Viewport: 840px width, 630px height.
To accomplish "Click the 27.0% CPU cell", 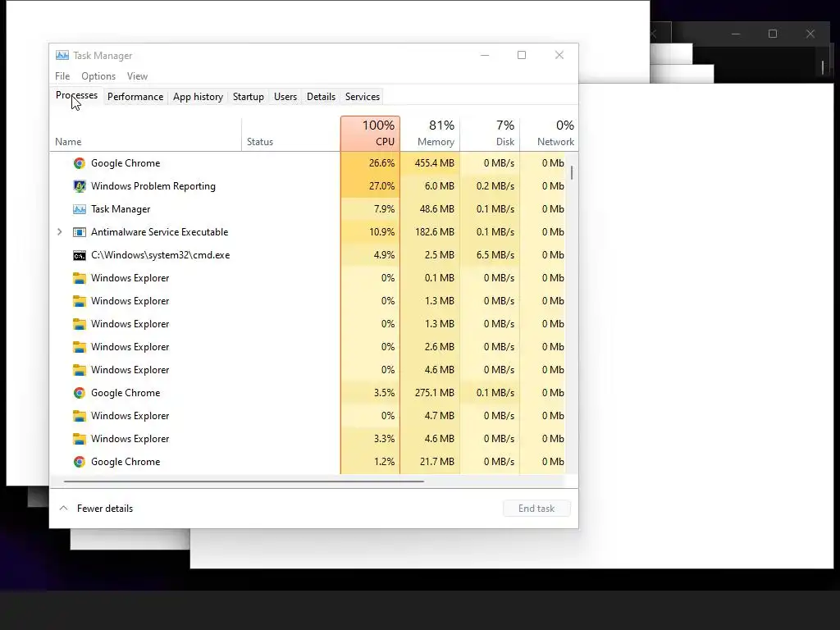I will pyautogui.click(x=370, y=186).
